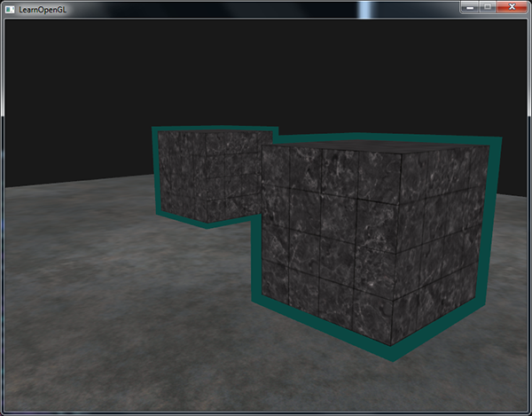Click the floor horizon left of the small cube
This screenshot has height=416, width=532.
[x=80, y=183]
